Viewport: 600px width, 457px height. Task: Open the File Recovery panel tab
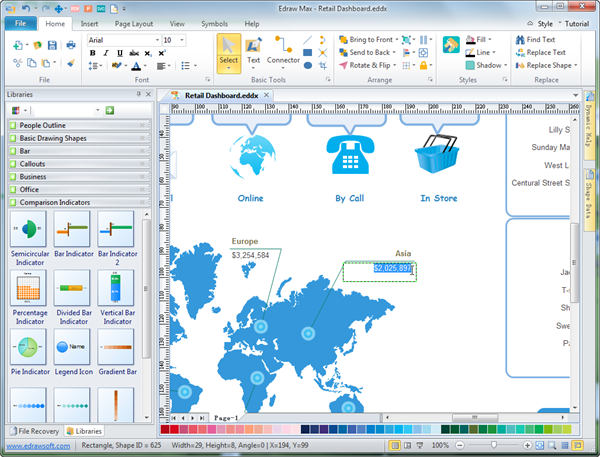[32, 430]
